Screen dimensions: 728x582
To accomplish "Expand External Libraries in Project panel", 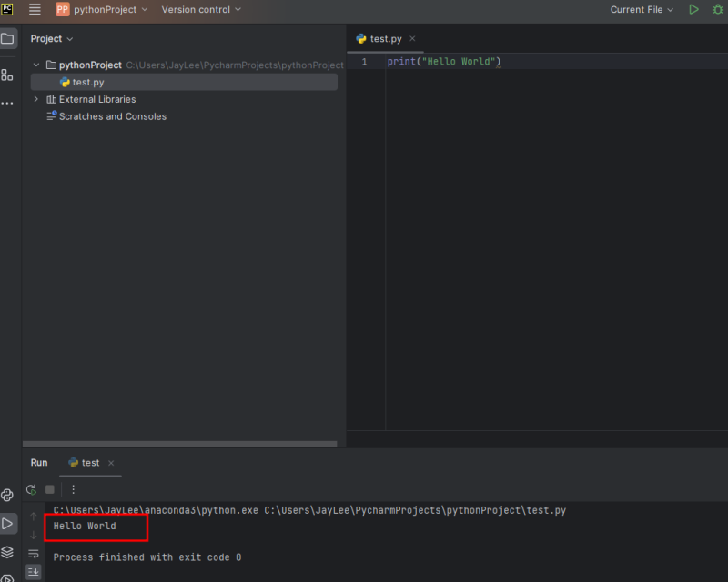I will point(37,99).
